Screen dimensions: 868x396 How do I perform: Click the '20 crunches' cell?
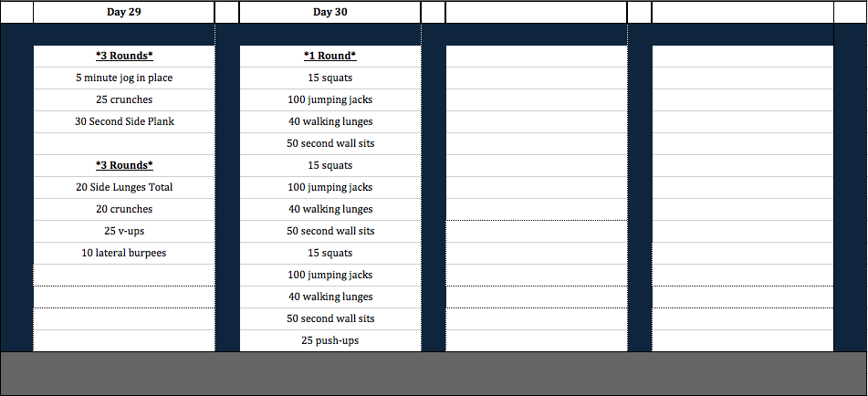pyautogui.click(x=124, y=209)
